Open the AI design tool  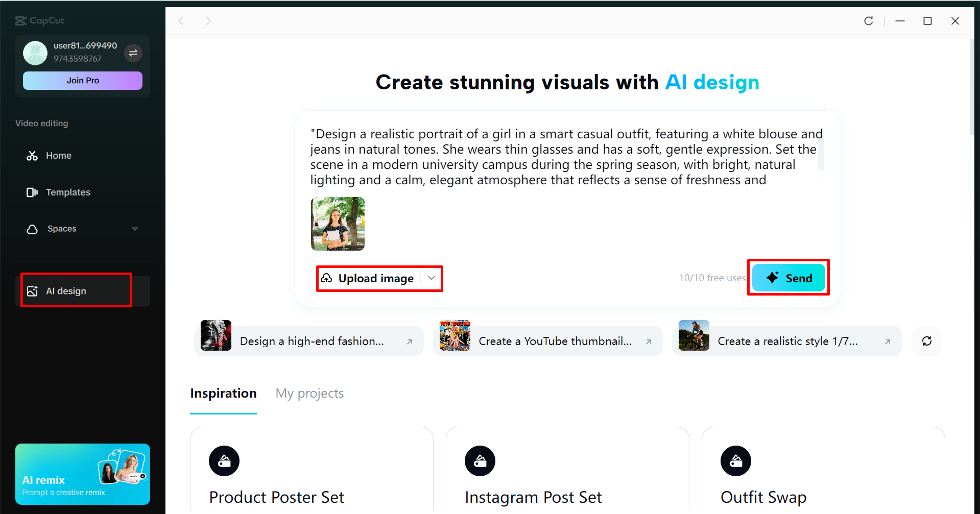coord(65,290)
